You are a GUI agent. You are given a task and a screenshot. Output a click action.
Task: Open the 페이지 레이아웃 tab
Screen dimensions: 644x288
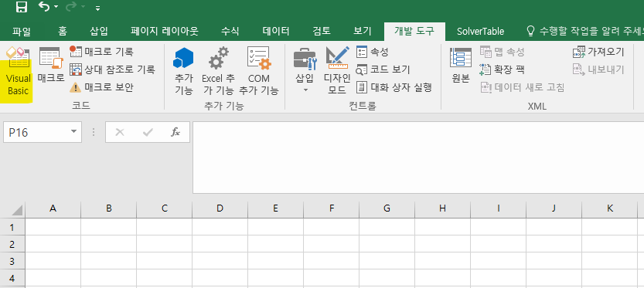click(165, 31)
